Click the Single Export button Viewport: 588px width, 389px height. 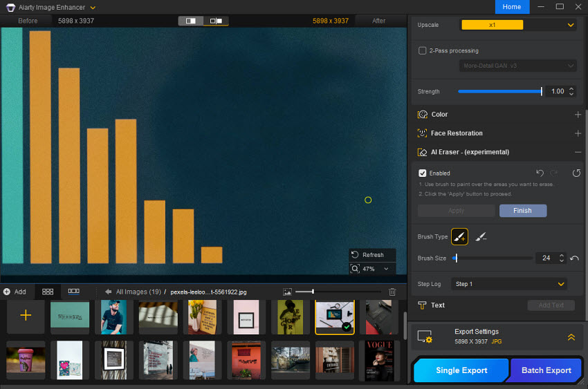[x=461, y=370]
